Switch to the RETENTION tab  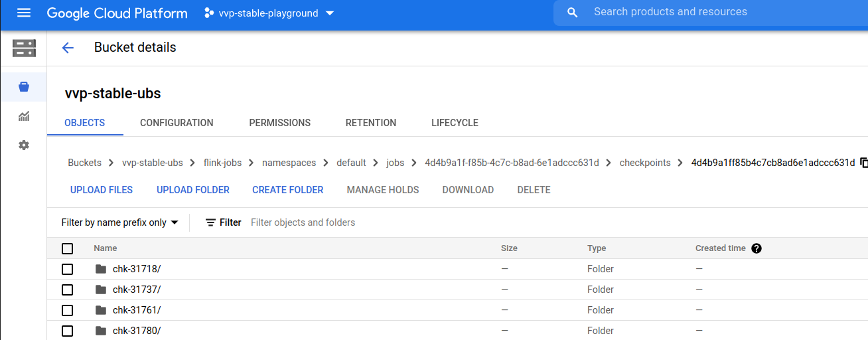[371, 123]
